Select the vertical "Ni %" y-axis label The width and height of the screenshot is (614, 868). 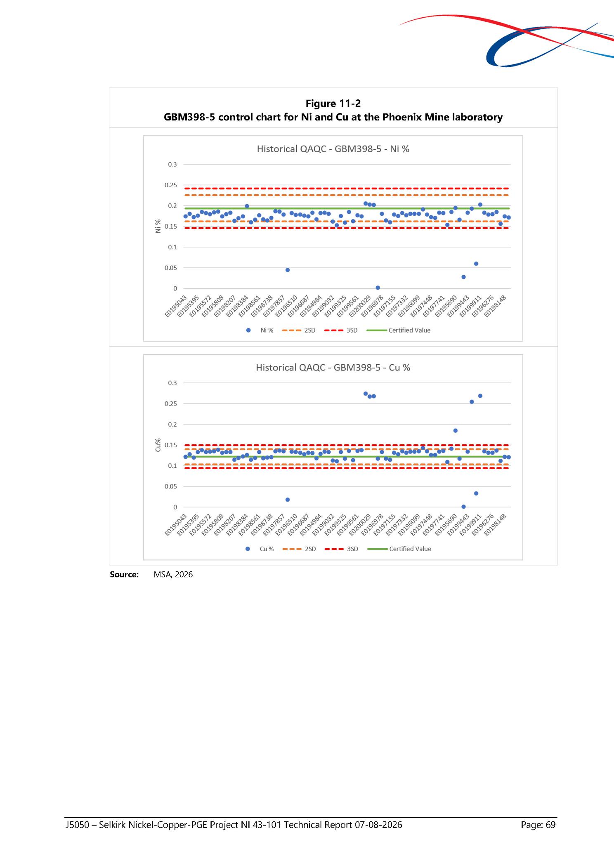click(x=158, y=226)
